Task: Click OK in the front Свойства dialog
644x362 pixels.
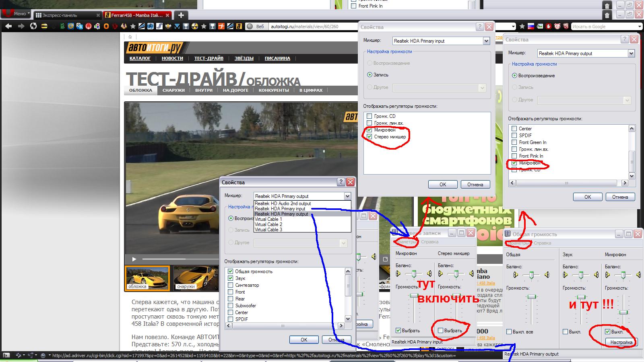Action: coord(304,340)
